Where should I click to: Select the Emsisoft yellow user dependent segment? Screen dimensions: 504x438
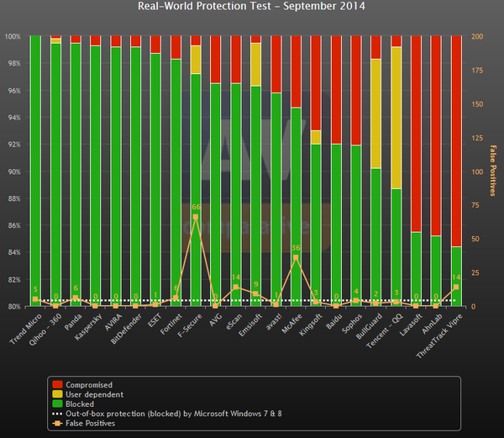coord(255,65)
